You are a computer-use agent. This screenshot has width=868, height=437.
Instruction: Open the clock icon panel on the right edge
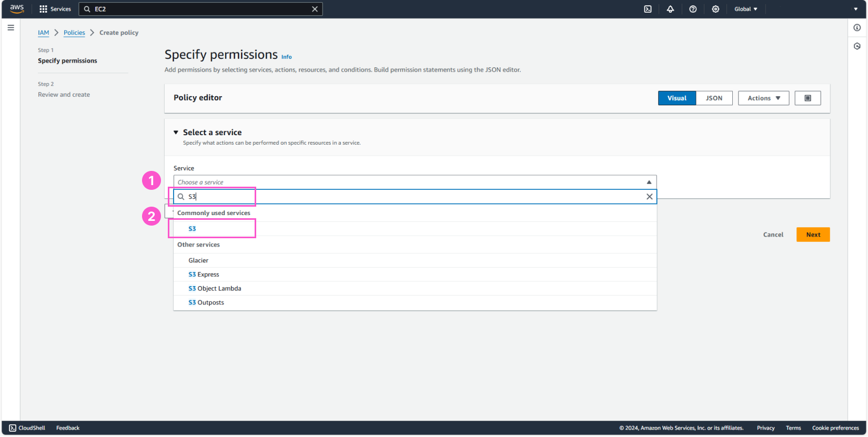click(857, 46)
